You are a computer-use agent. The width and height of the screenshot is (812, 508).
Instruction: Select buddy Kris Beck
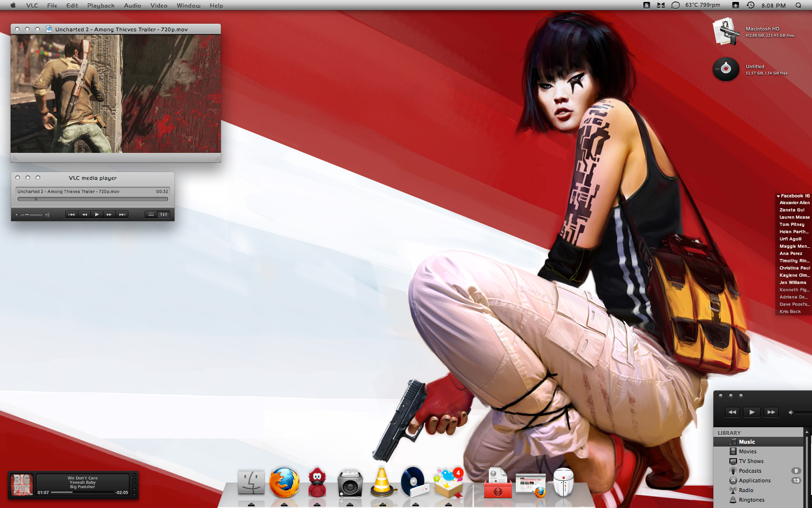[x=790, y=312]
